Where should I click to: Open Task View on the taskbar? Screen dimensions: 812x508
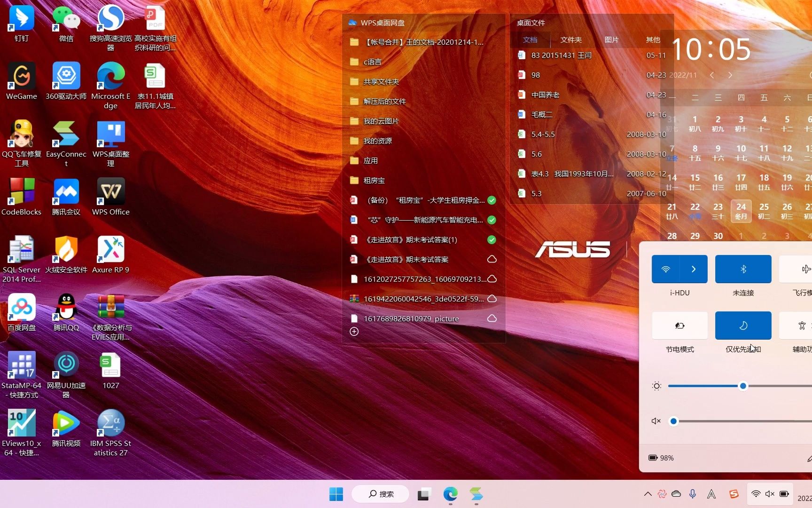coord(424,494)
